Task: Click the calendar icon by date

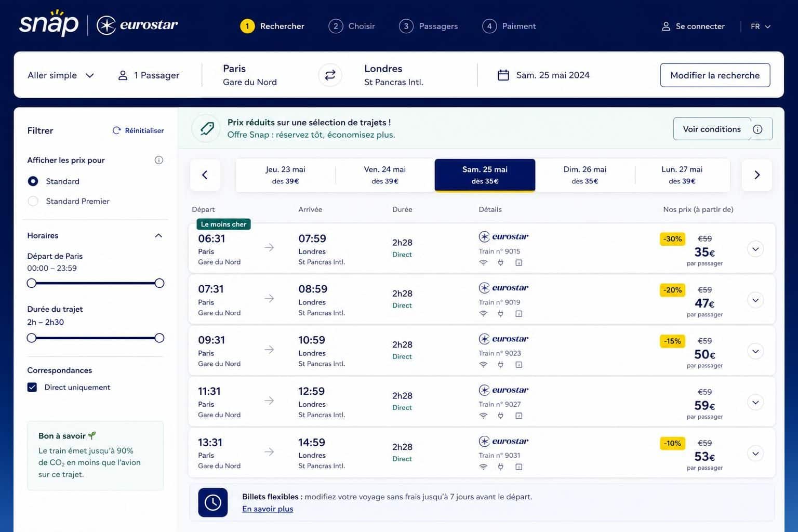Action: click(x=503, y=75)
